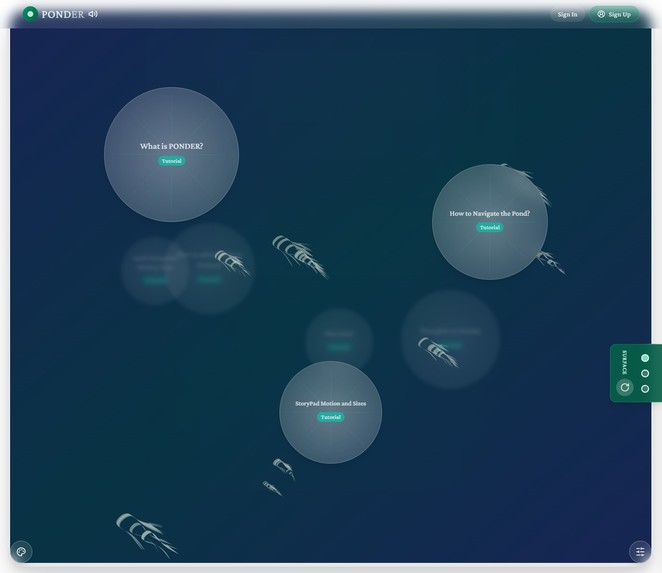The height and width of the screenshot is (573, 662).
Task: Click Tutorial tag under 'How to Navigate the Pond?'
Action: [x=490, y=227]
